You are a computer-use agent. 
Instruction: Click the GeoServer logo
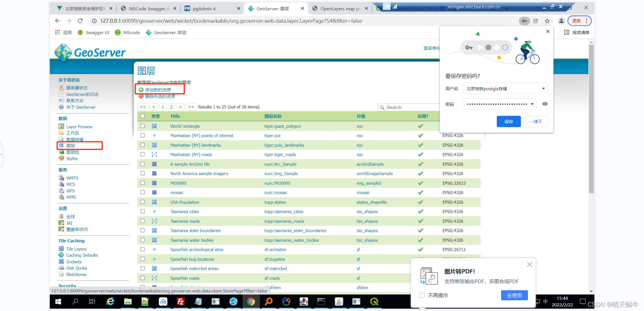tap(90, 52)
